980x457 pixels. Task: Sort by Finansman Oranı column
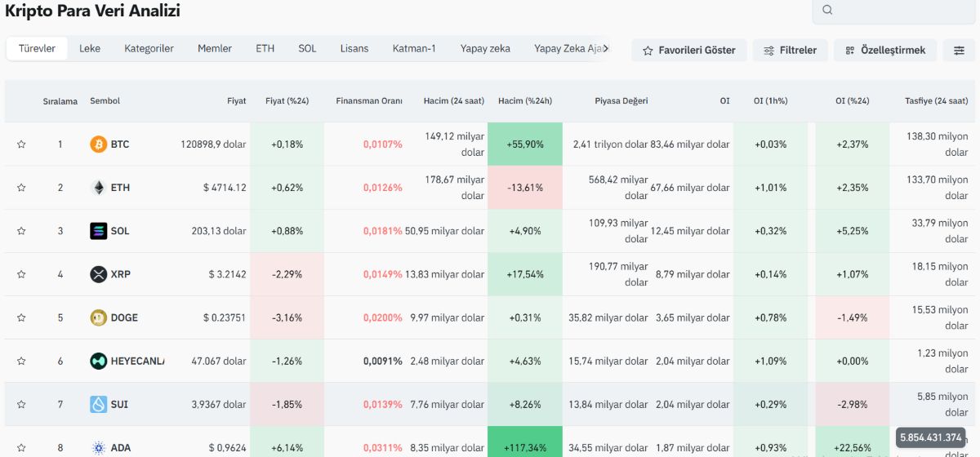pos(369,101)
